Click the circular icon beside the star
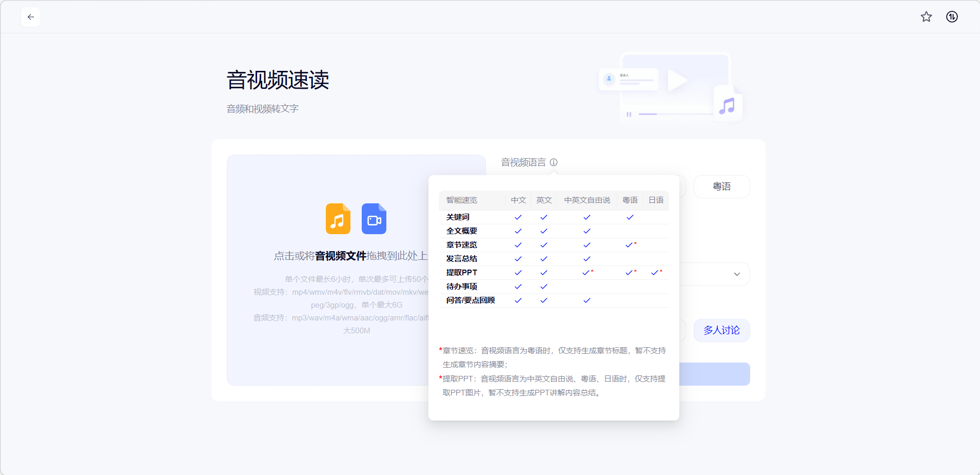Screen dimensions: 980x475 pyautogui.click(x=952, y=17)
